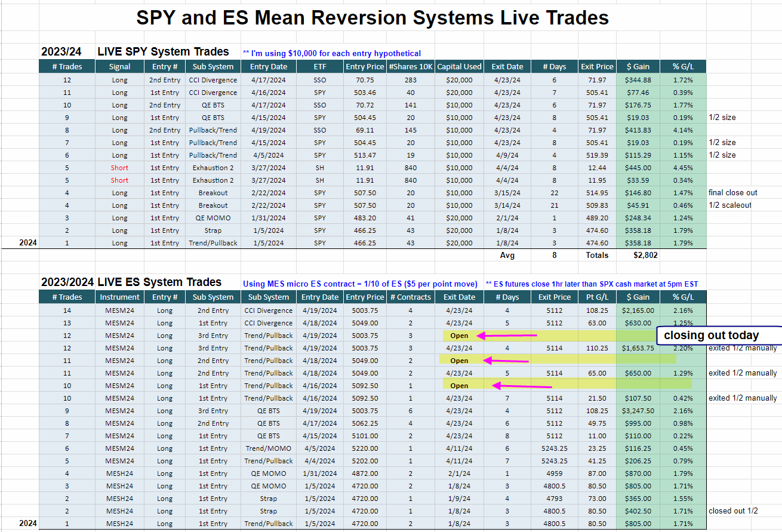The height and width of the screenshot is (532, 782).
Task: Select the '1/9/24' exit date cell
Action: 459,499
